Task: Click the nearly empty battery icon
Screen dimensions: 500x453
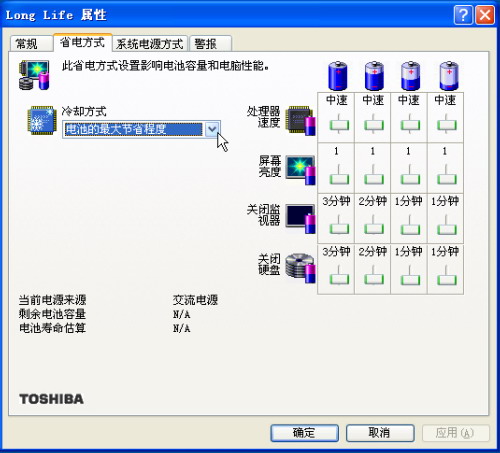Action: click(x=449, y=76)
